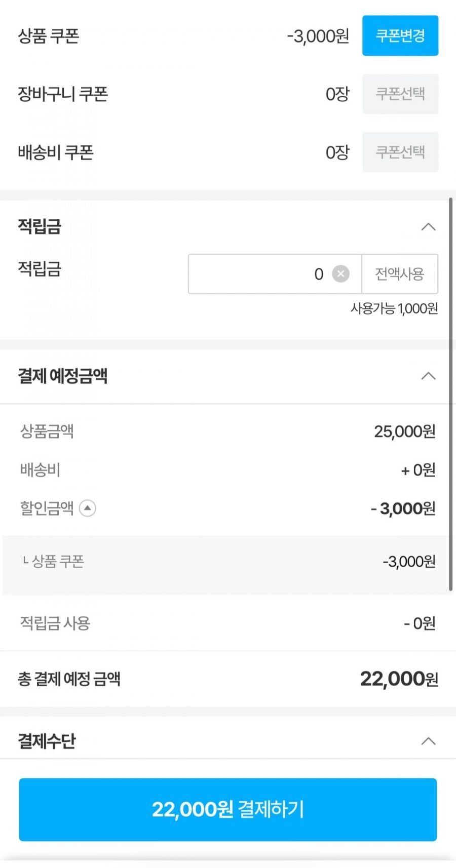Click the 상품 쿠폰 discount row under 할인금액
The width and height of the screenshot is (456, 868).
coord(228,562)
